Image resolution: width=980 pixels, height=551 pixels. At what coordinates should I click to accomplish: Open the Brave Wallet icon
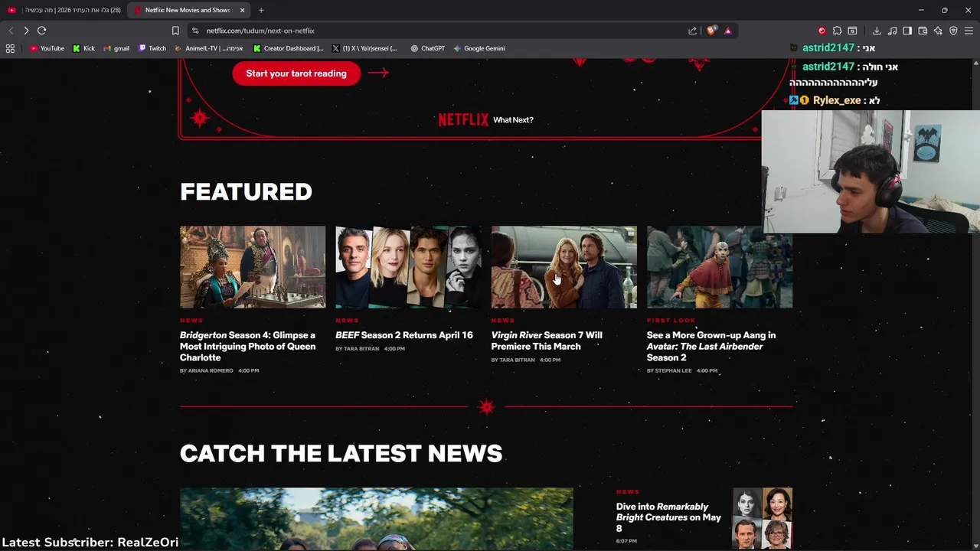click(923, 31)
